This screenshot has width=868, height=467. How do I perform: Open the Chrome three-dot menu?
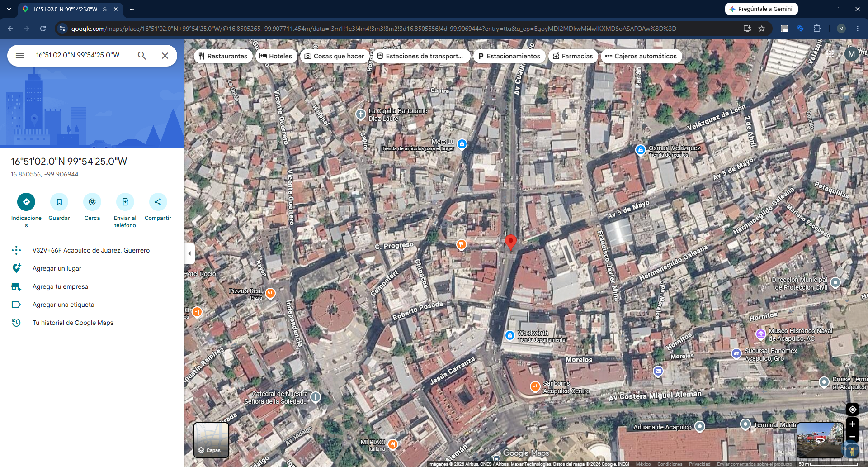point(858,29)
